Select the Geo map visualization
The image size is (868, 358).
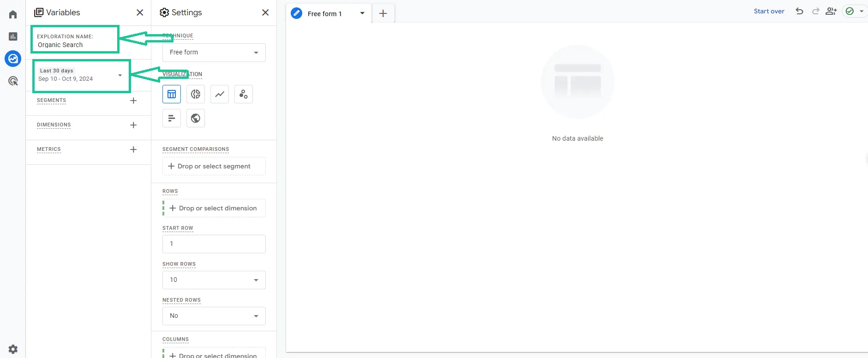pos(196,118)
